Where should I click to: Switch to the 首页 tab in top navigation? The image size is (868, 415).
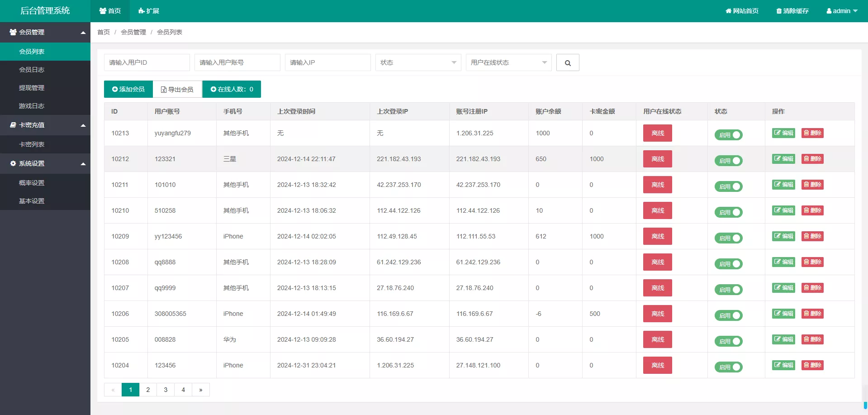(x=110, y=10)
